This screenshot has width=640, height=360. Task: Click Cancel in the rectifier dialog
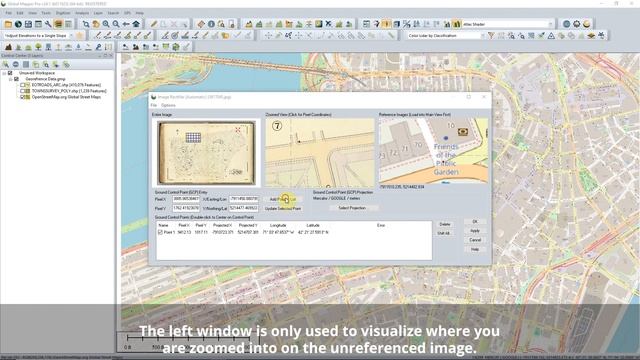click(475, 240)
